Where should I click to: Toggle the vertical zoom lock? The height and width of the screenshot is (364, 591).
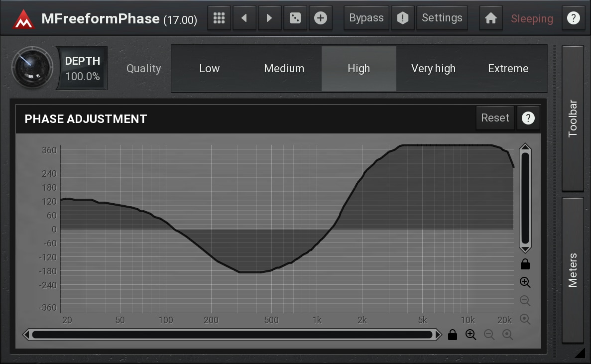coord(525,264)
